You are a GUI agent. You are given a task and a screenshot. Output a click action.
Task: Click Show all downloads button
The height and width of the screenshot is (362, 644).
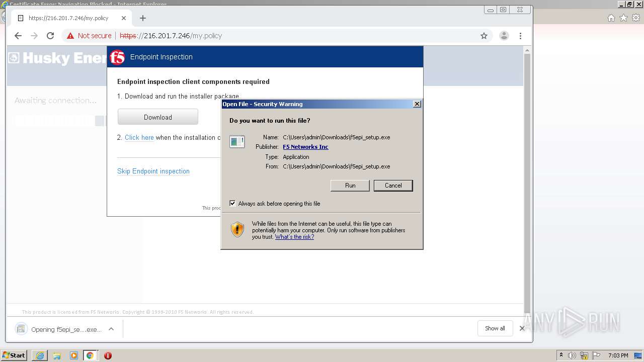tap(495, 328)
